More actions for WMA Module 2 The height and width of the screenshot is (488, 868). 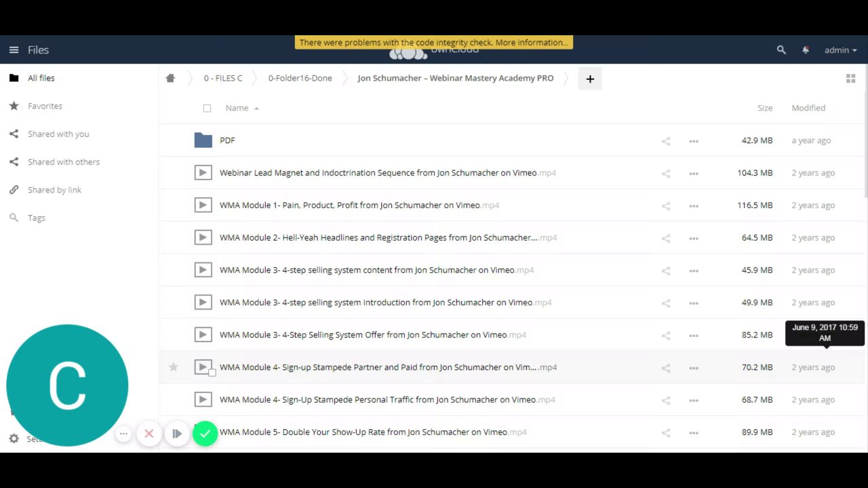pyautogui.click(x=694, y=239)
